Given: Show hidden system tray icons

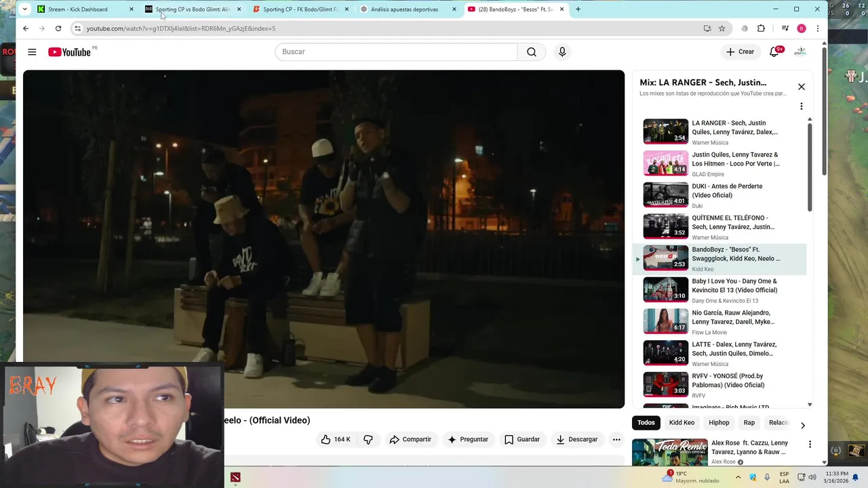Looking at the screenshot, I should [738, 477].
